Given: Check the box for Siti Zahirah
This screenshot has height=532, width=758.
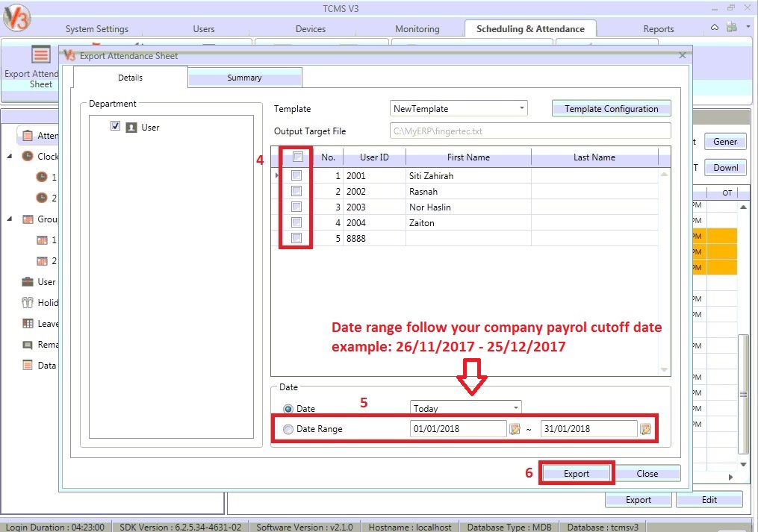Looking at the screenshot, I should [297, 176].
